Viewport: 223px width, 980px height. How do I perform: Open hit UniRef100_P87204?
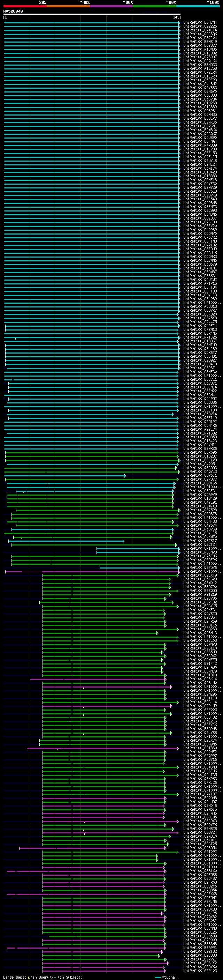[x=200, y=38]
